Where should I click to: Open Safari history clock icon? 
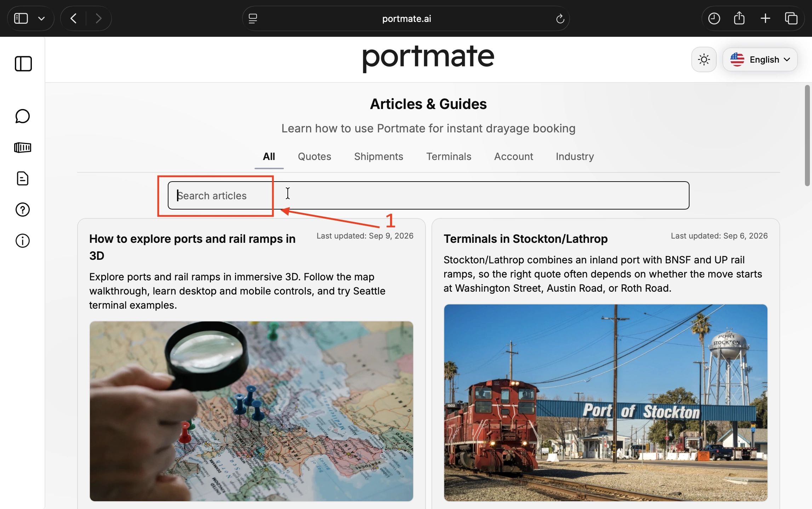714,18
